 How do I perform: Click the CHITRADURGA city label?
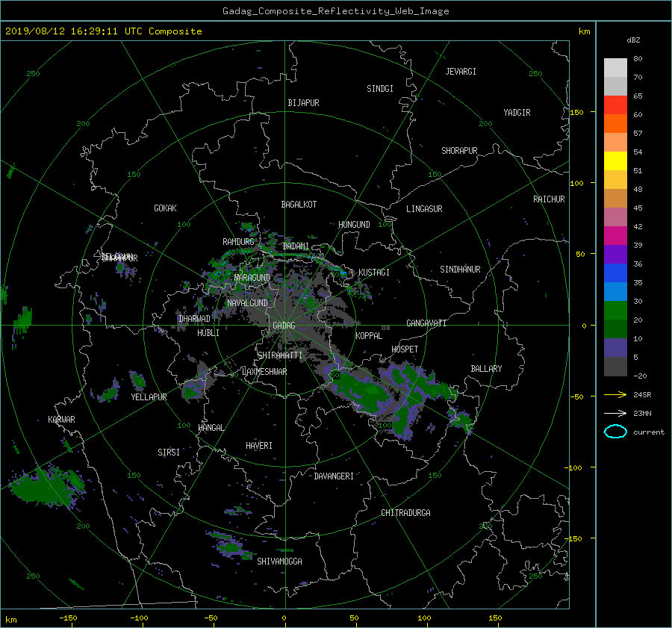405,513
